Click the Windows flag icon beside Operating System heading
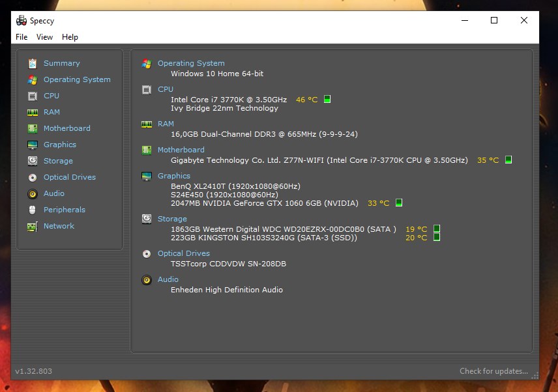The width and height of the screenshot is (558, 392). (147, 64)
